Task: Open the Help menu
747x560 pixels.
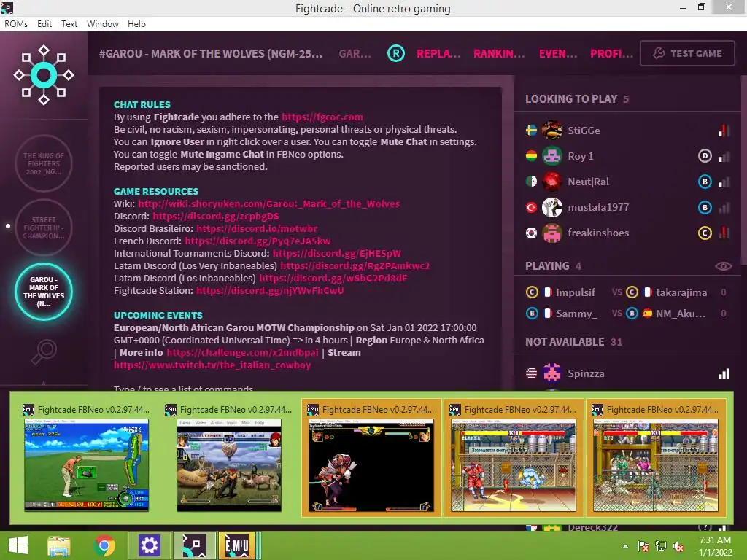Action: coord(136,24)
